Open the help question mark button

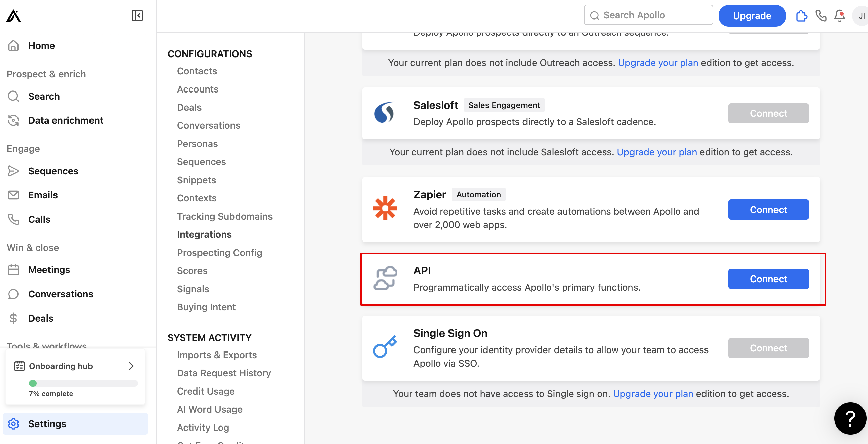[x=850, y=418]
